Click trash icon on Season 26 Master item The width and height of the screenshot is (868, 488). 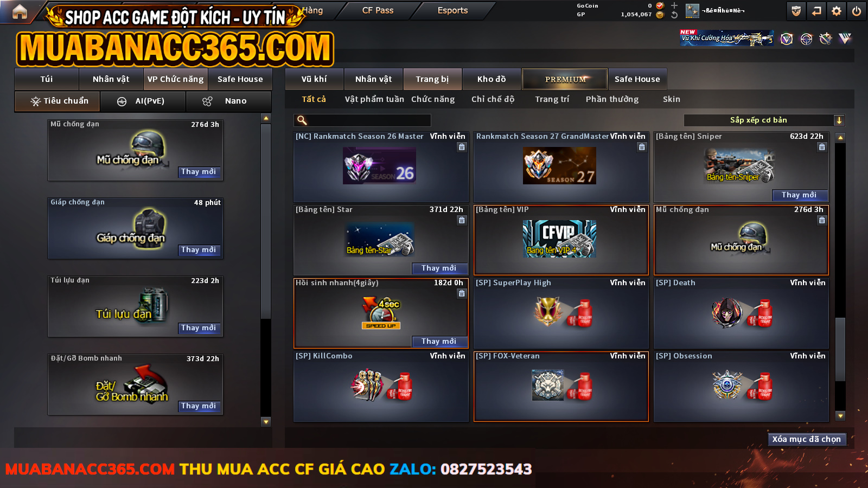pos(462,147)
